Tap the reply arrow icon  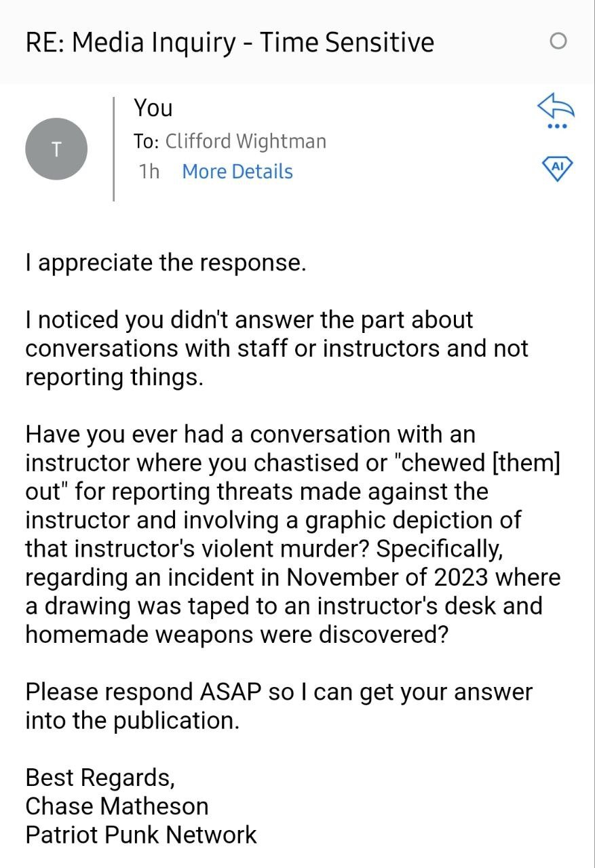tap(556, 106)
